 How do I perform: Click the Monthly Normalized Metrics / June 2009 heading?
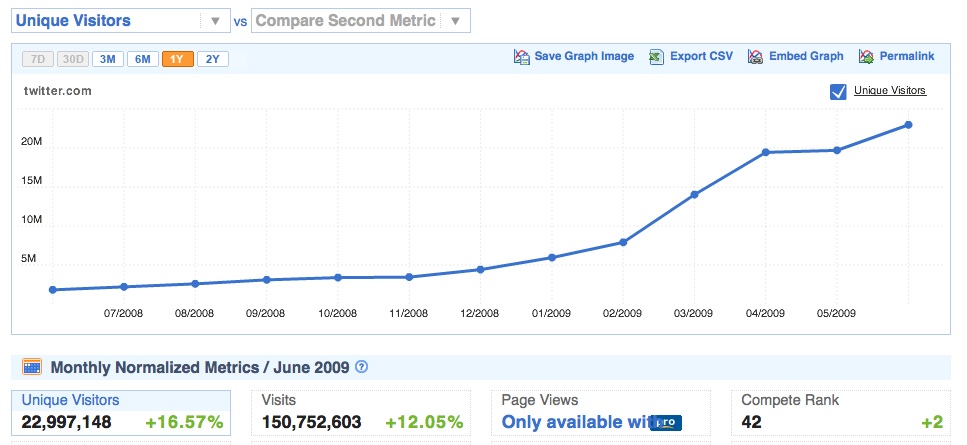click(x=200, y=367)
